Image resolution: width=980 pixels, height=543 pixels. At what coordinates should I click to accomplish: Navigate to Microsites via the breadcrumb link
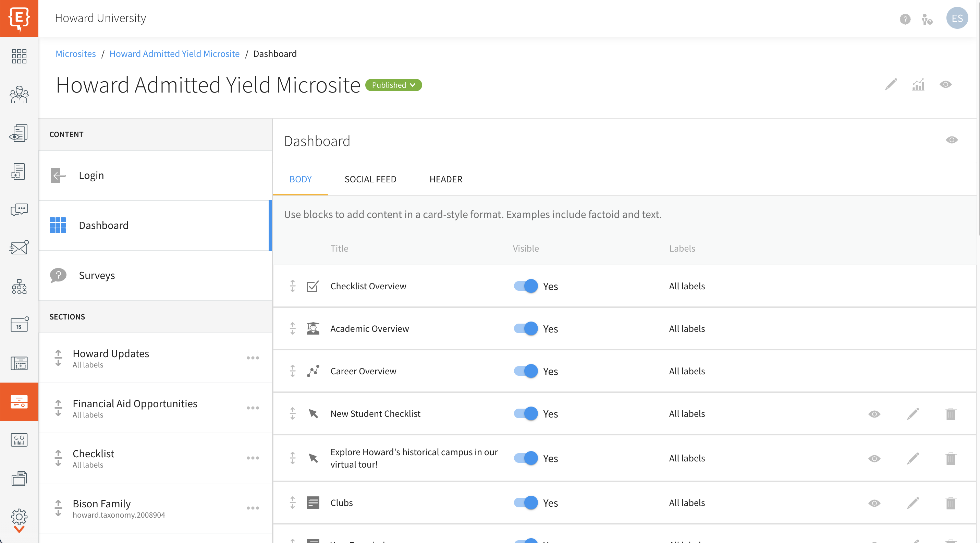76,54
